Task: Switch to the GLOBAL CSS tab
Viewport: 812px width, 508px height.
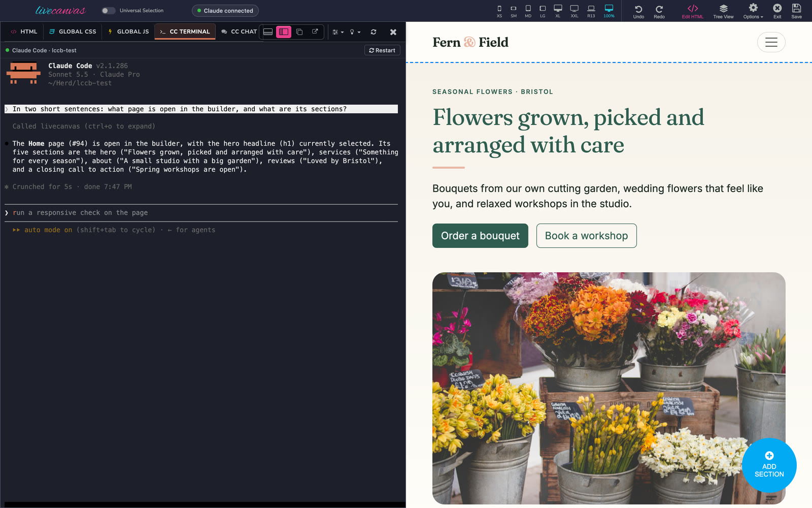Action: 73,31
